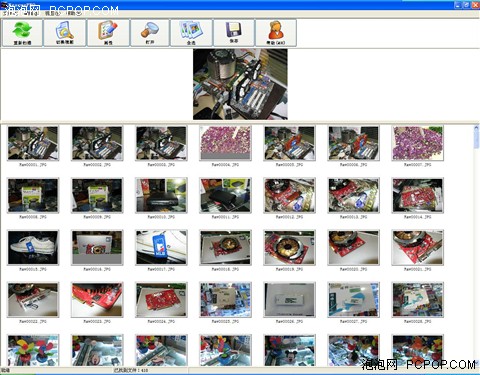480x375 pixels.
Task: Save recovered files with the floppy disk icon
Action: point(234,33)
